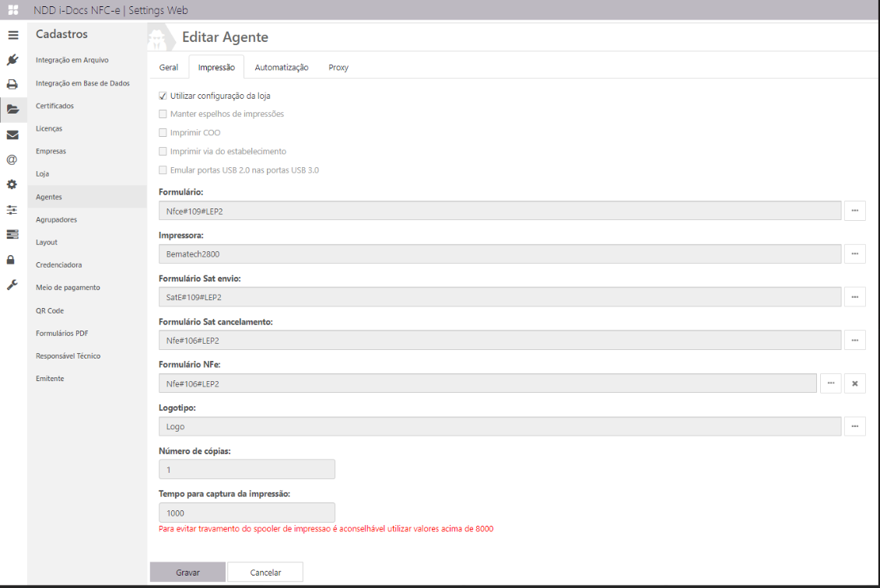Click the Logotipo field showing Logo
Viewport: 880px width, 588px height.
[x=500, y=426]
